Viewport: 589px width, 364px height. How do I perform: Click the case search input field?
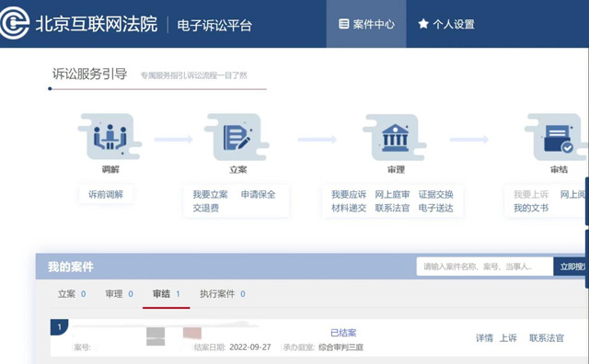[x=485, y=267]
